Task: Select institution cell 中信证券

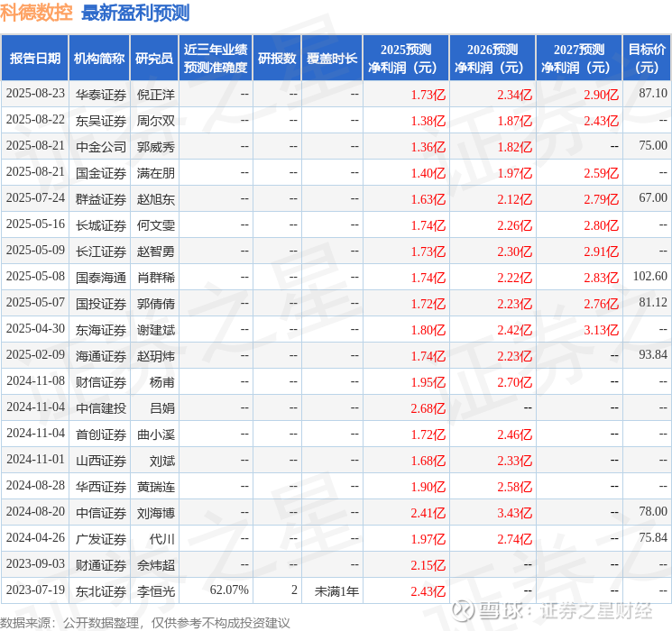Action: [101, 513]
